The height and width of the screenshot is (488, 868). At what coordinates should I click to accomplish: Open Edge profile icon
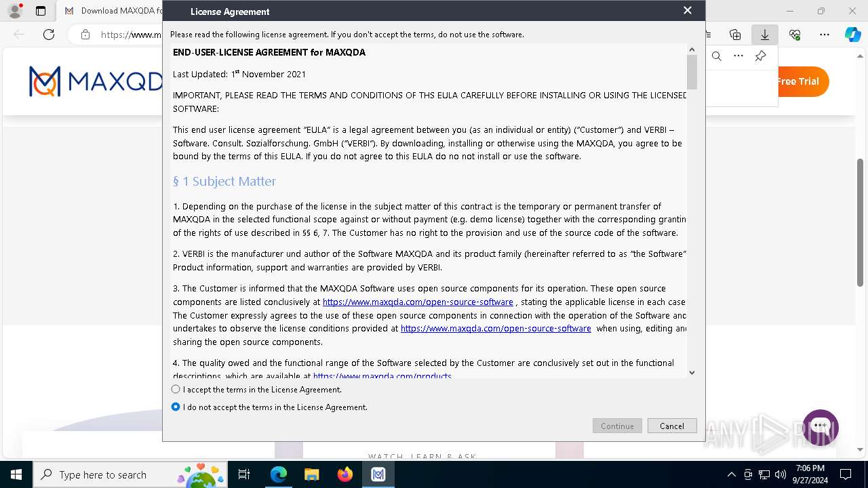(x=15, y=11)
